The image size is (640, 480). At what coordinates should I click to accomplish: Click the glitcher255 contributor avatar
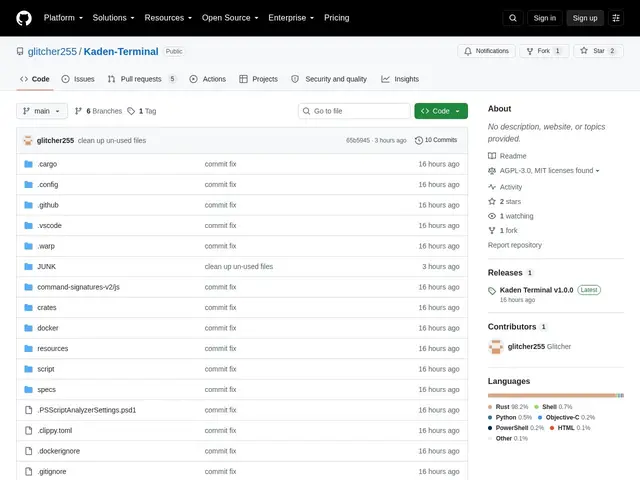pyautogui.click(x=496, y=347)
